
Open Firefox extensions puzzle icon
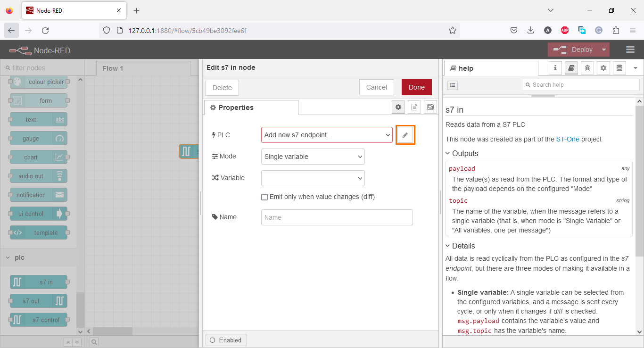coord(616,30)
